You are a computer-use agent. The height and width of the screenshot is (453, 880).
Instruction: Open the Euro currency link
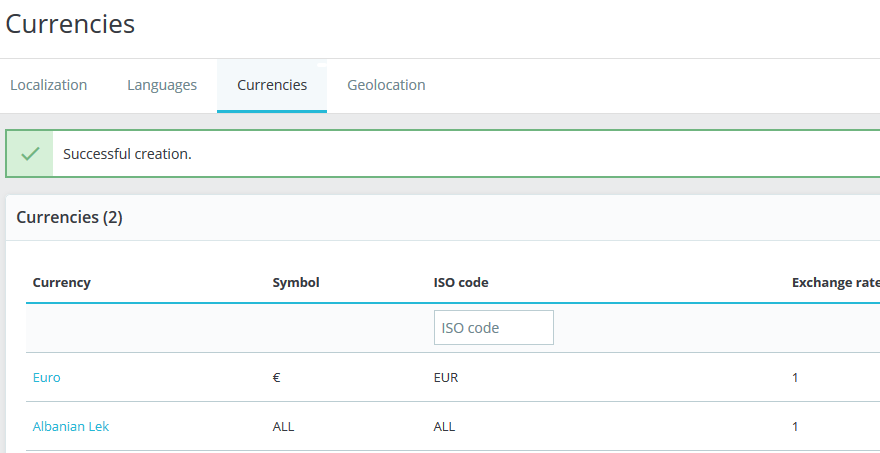[x=47, y=377]
